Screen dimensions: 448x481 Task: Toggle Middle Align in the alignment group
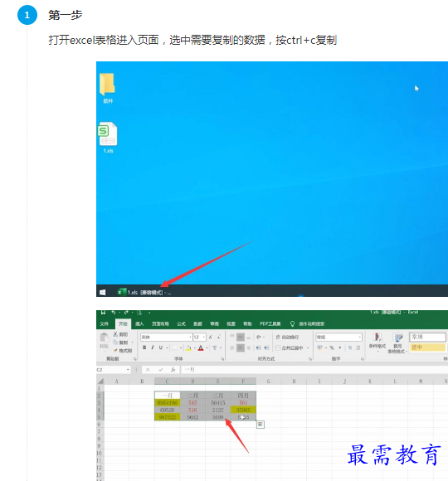click(241, 338)
